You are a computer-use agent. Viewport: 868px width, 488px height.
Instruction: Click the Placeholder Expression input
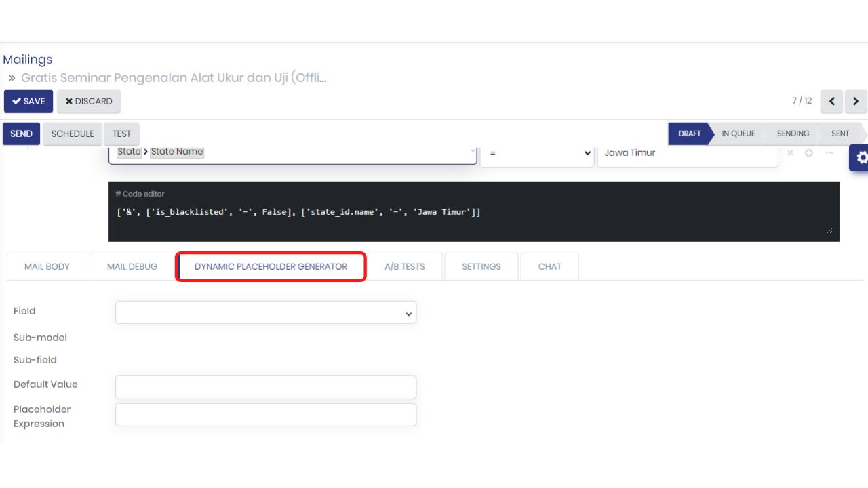(x=266, y=415)
